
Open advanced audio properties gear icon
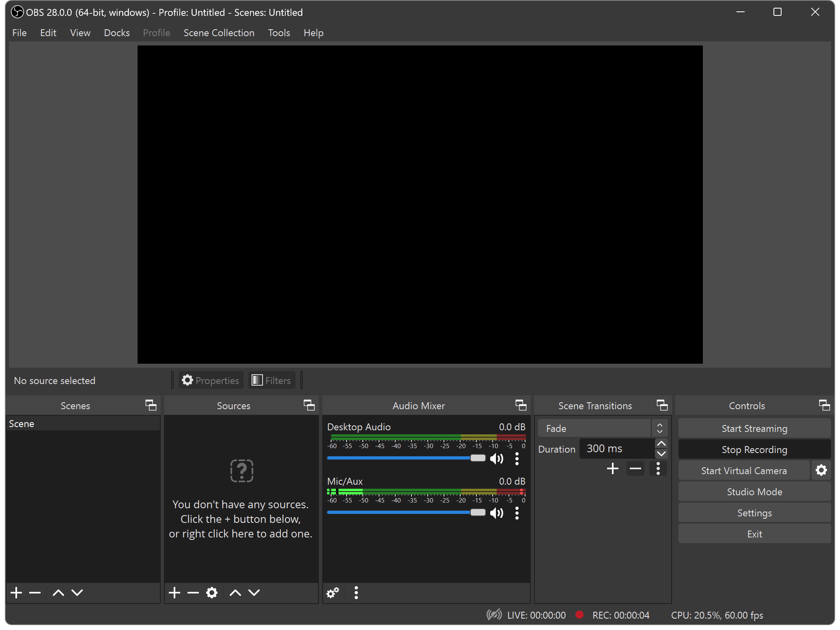click(333, 593)
